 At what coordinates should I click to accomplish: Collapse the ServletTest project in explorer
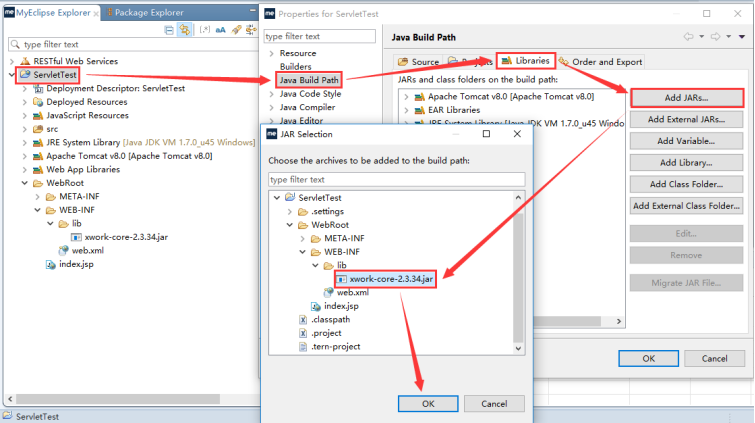pyautogui.click(x=12, y=75)
